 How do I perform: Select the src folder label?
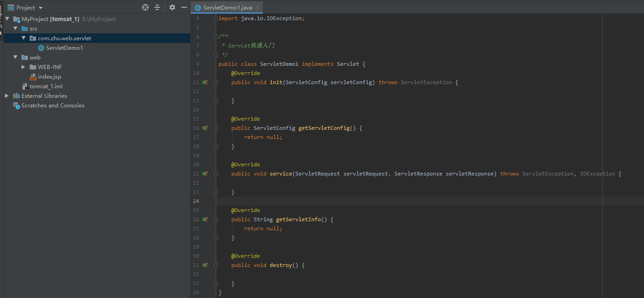[x=34, y=29]
